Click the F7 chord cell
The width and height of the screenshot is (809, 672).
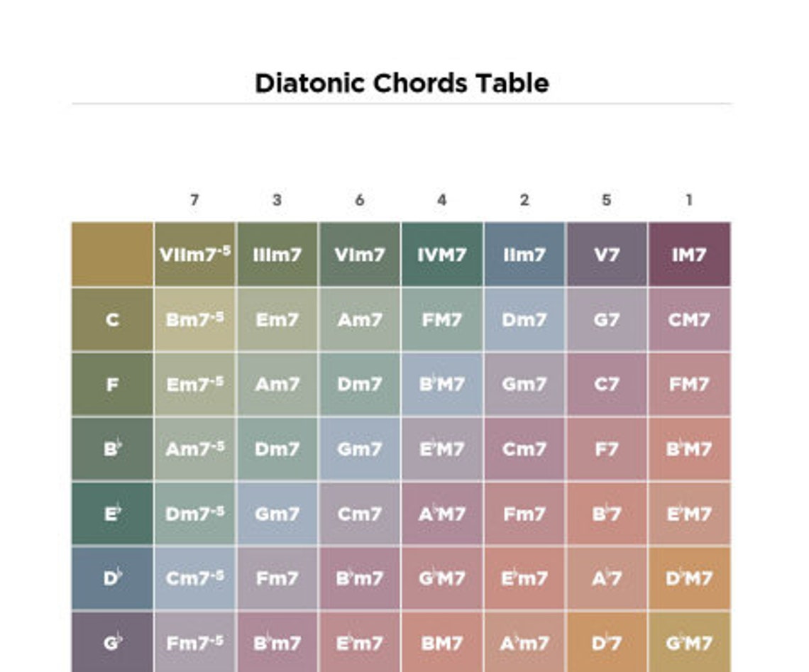(606, 449)
